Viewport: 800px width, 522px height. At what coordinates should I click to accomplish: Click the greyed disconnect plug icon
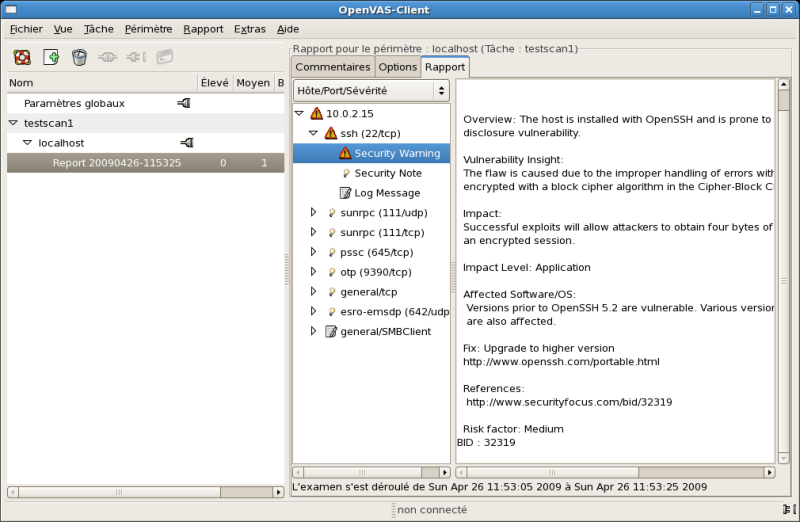point(136,57)
